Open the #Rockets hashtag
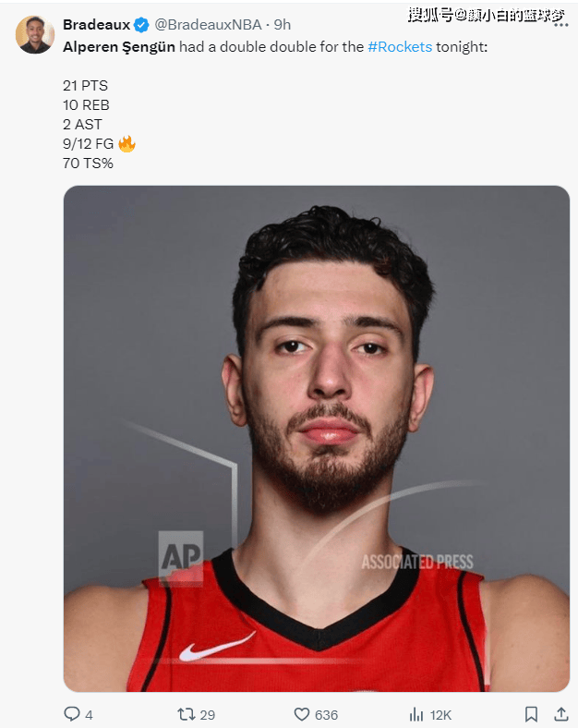Image resolution: width=578 pixels, height=728 pixels. click(400, 47)
